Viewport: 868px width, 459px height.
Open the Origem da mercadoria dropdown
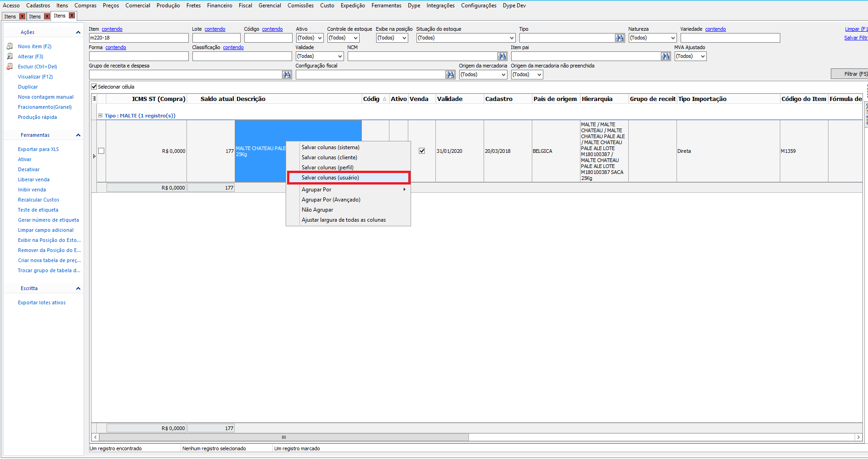pyautogui.click(x=483, y=75)
